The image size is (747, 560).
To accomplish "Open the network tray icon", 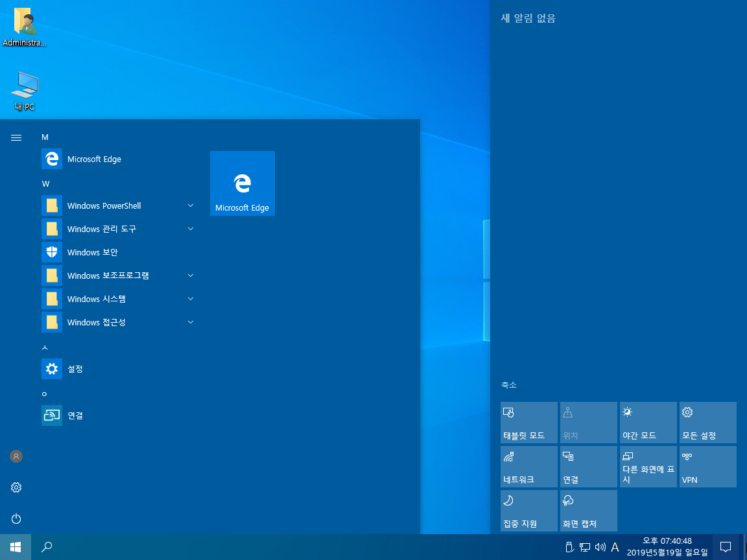I will click(584, 547).
